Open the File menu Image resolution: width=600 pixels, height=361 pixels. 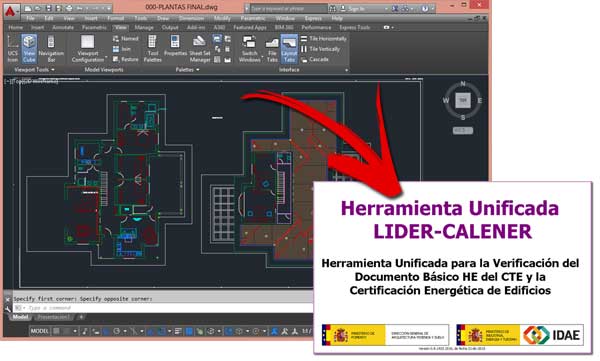tap(31, 18)
